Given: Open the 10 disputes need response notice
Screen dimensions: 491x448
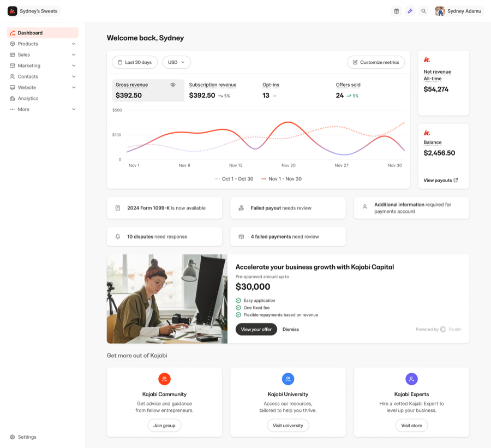Looking at the screenshot, I should pyautogui.click(x=164, y=236).
